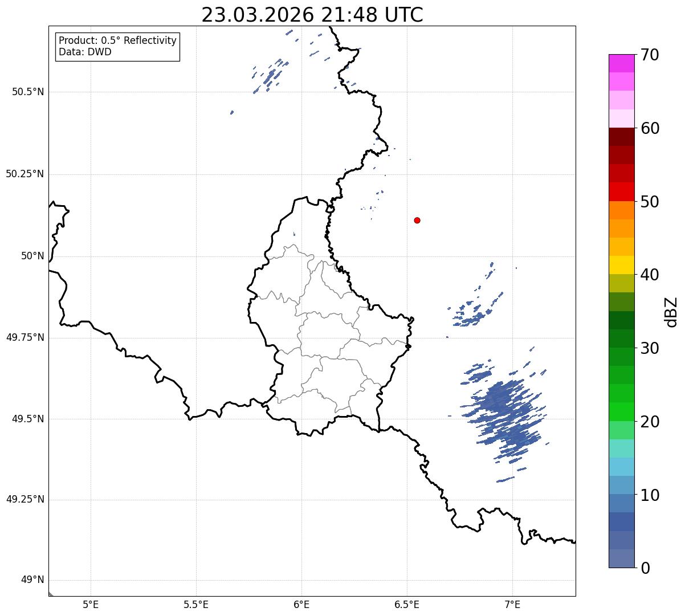Click the colorbar tick label 30
The image size is (685, 616).
click(650, 348)
